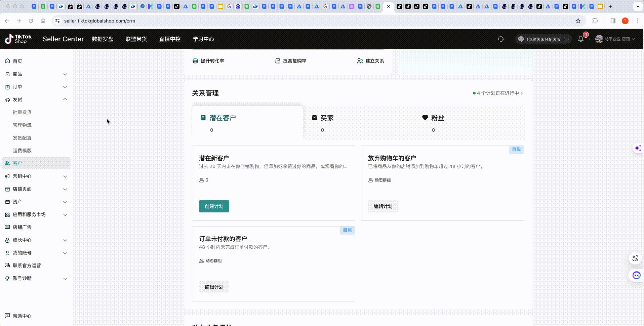Open the notifications bell
This screenshot has width=644, height=326.
point(580,39)
